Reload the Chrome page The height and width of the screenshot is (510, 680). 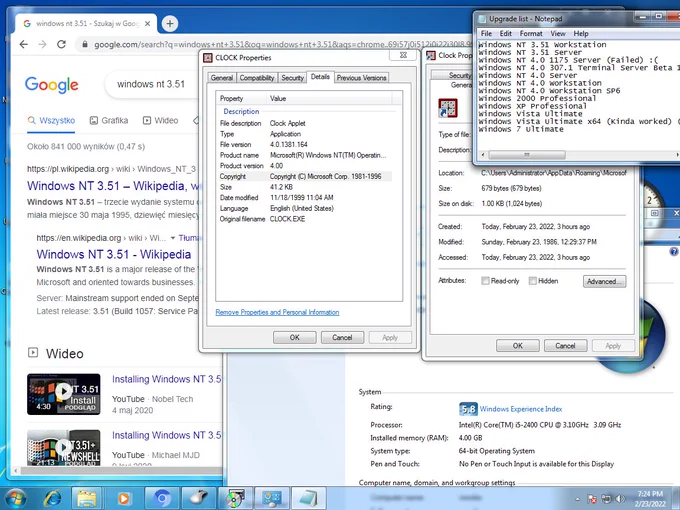(x=62, y=44)
